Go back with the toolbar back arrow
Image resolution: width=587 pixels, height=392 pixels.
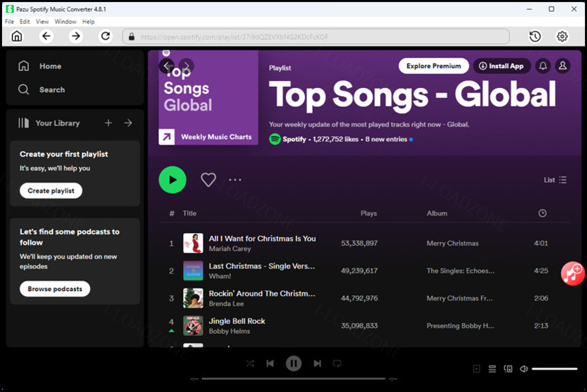(46, 36)
